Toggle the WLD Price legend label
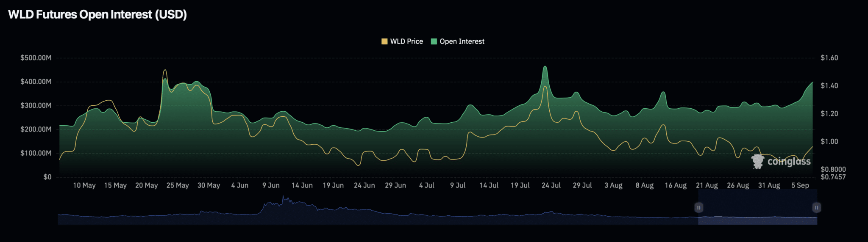This screenshot has height=242, width=868. 406,41
